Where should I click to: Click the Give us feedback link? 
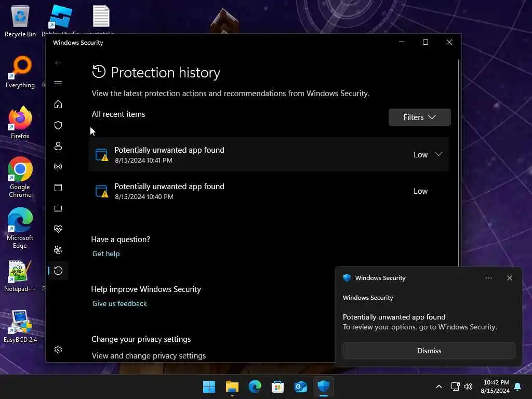pyautogui.click(x=119, y=303)
